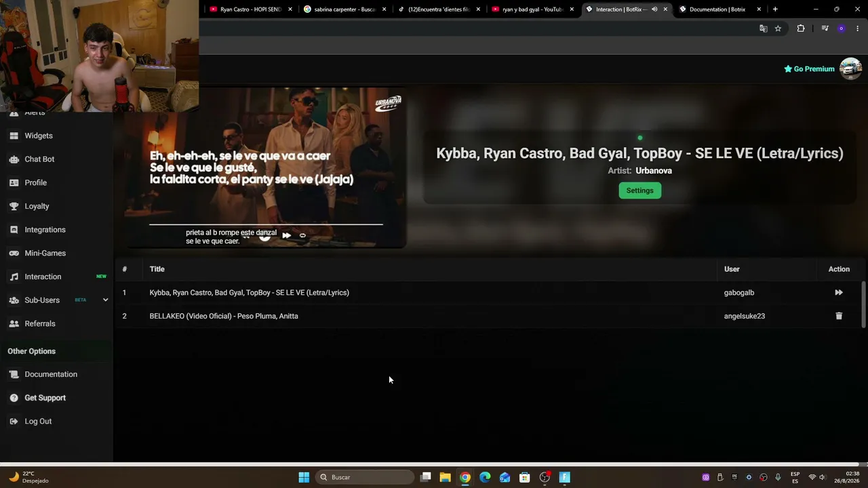The height and width of the screenshot is (488, 868).
Task: Click the Log Out link
Action: [x=38, y=422]
